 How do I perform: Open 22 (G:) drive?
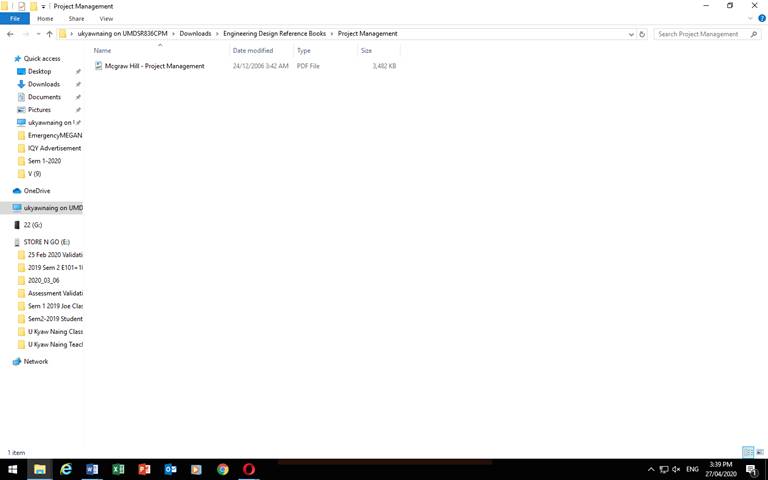[x=32, y=225]
